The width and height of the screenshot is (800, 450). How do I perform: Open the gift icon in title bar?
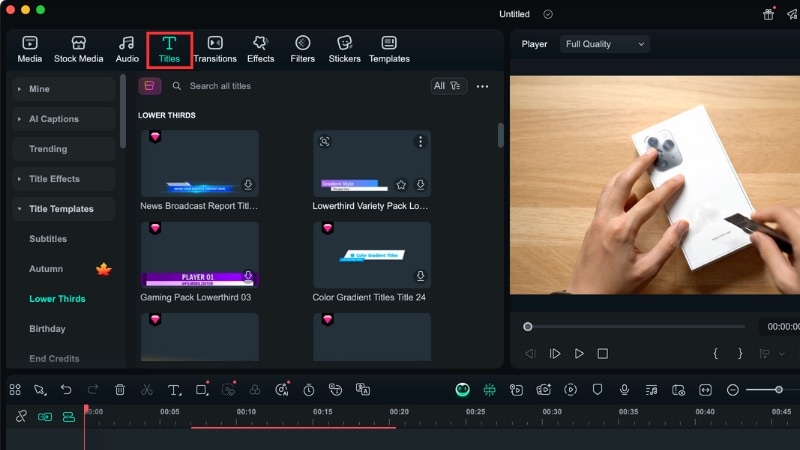point(768,14)
